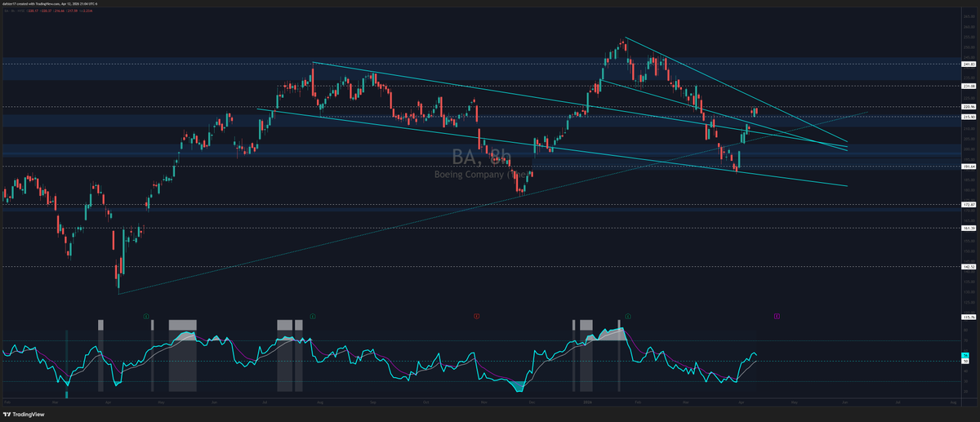Click the purple event marker above the indicator
Image resolution: width=980 pixels, height=422 pixels.
(777, 314)
